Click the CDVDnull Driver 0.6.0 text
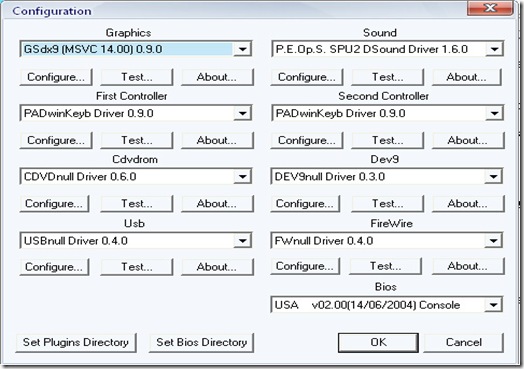This screenshot has width=524, height=369. [80, 176]
